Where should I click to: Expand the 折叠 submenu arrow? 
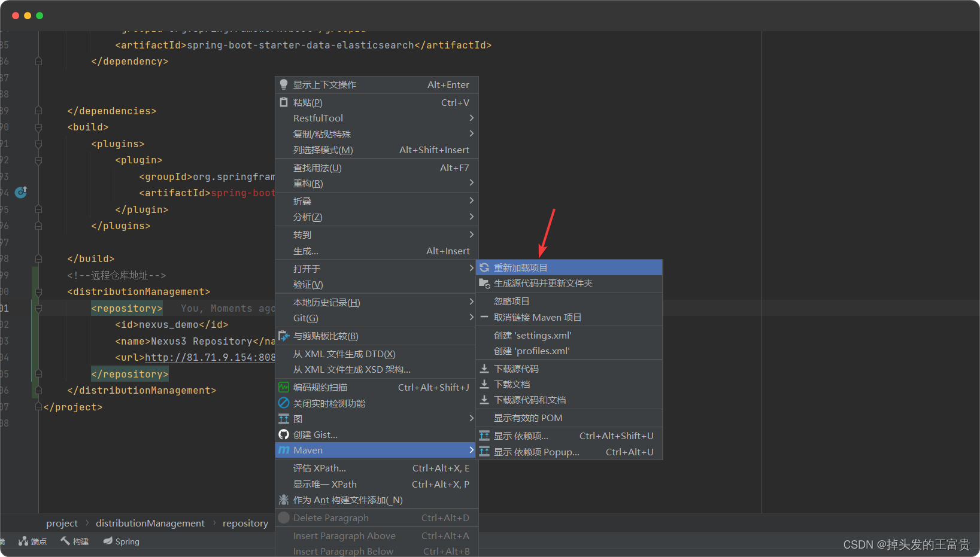[x=472, y=200]
